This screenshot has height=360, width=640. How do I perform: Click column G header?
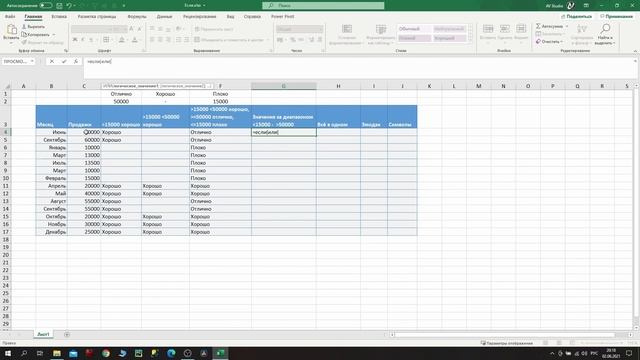[x=284, y=86]
